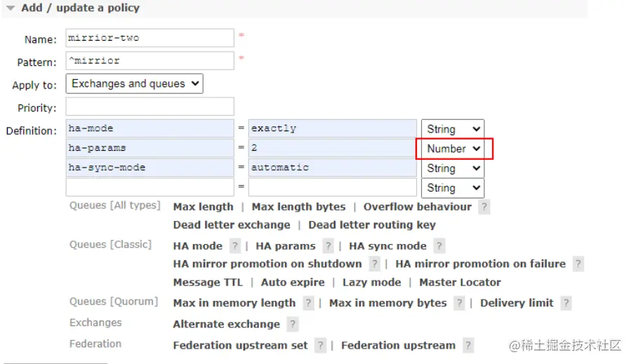This screenshot has width=633, height=364.
Task: Click the exactly value field
Action: (333, 128)
